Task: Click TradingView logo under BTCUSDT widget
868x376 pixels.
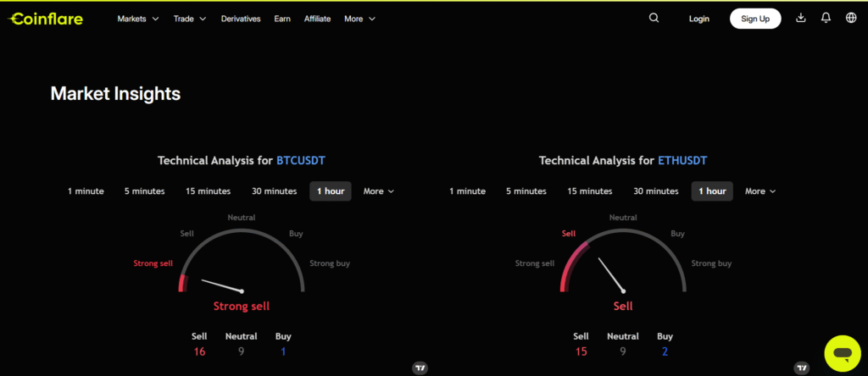Action: pos(420,368)
